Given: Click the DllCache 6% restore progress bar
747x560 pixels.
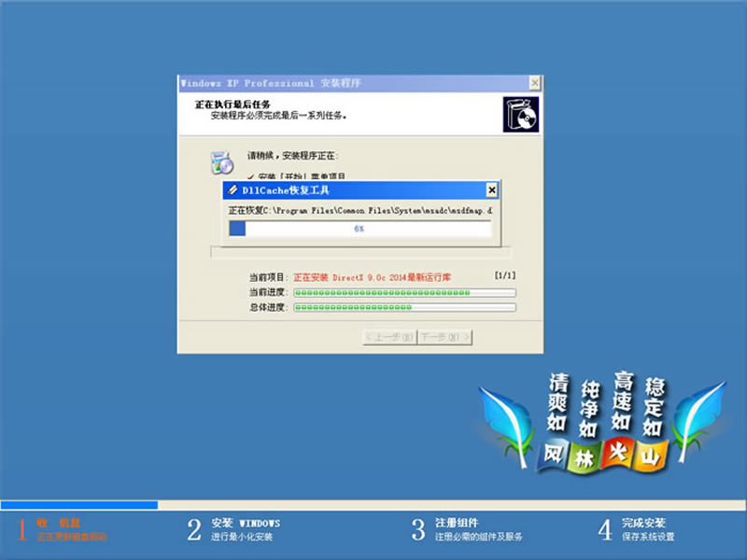Looking at the screenshot, I should pyautogui.click(x=359, y=229).
